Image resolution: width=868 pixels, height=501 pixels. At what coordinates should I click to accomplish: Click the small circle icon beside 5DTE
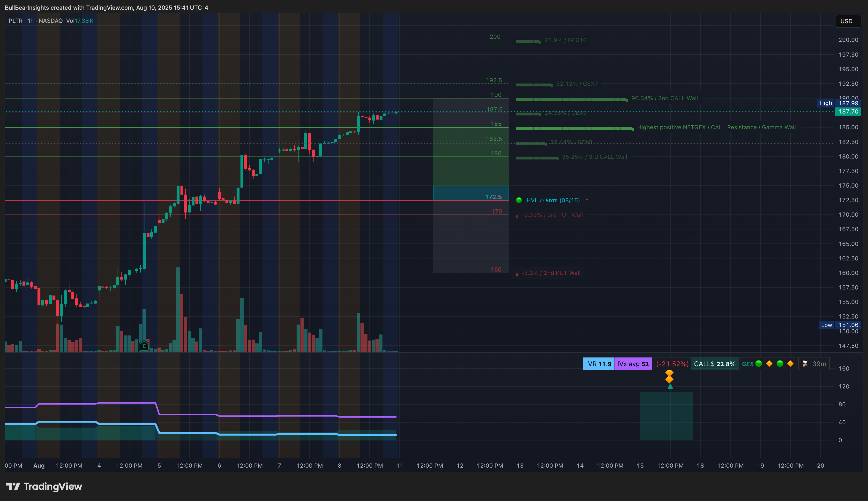click(542, 201)
